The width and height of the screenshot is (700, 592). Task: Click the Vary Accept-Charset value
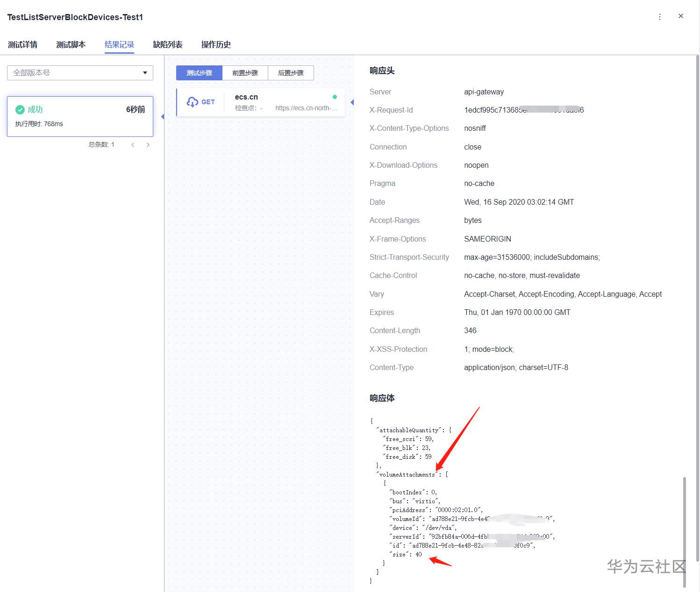[x=563, y=294]
